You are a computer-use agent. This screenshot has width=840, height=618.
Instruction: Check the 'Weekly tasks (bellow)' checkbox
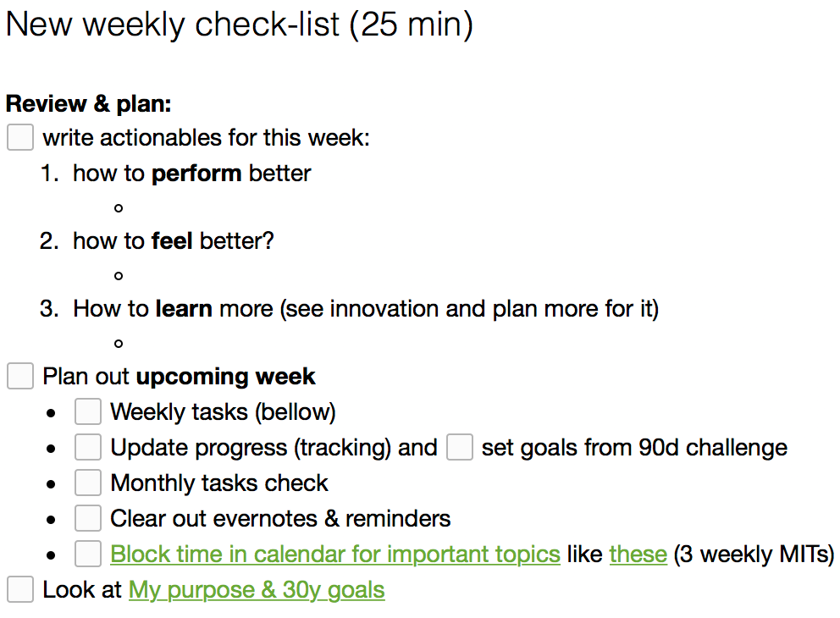88,411
